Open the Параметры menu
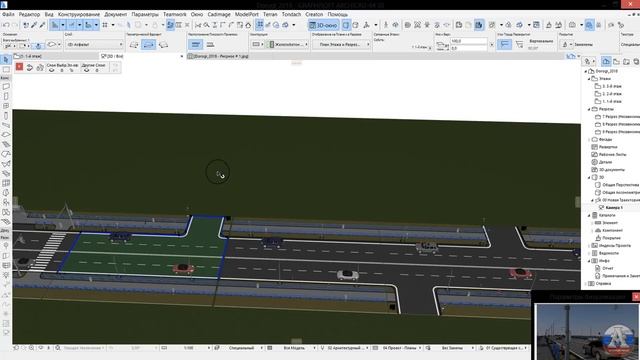This screenshot has width=640, height=360. click(x=145, y=14)
